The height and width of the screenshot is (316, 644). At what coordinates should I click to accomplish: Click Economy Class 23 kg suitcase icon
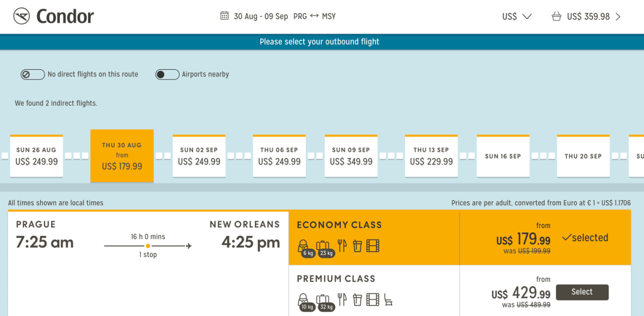click(x=323, y=247)
